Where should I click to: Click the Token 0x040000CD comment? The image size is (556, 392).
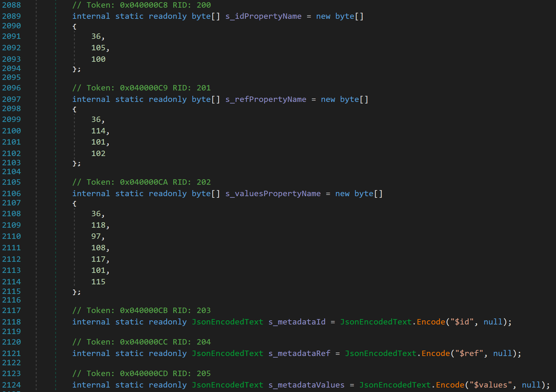(141, 374)
